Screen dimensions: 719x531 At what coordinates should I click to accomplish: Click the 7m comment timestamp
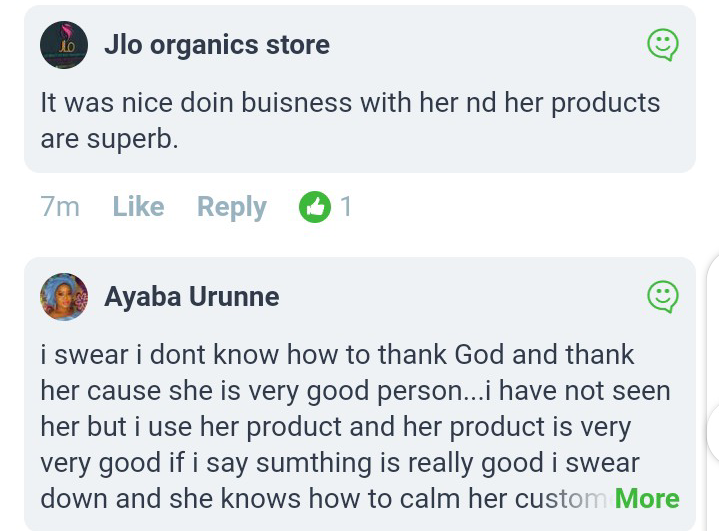[x=60, y=207]
